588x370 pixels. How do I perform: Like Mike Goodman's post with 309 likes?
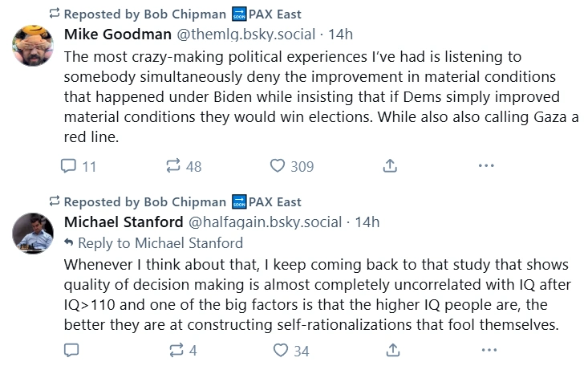(x=292, y=166)
